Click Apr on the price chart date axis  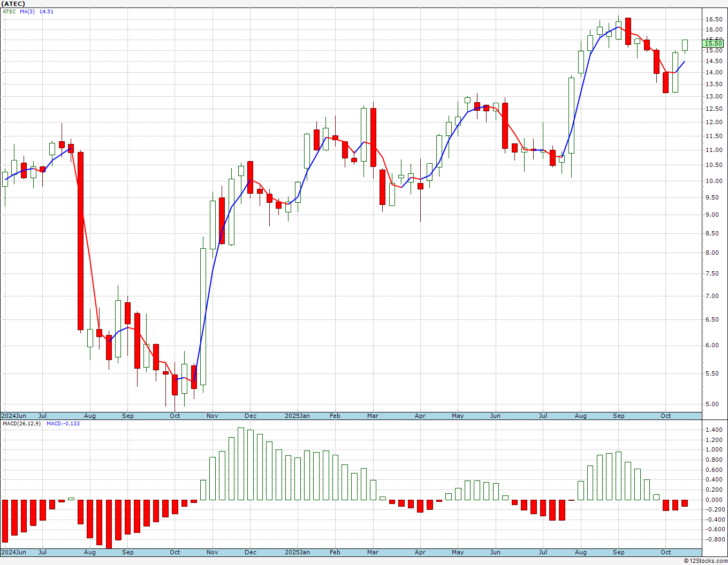[420, 416]
